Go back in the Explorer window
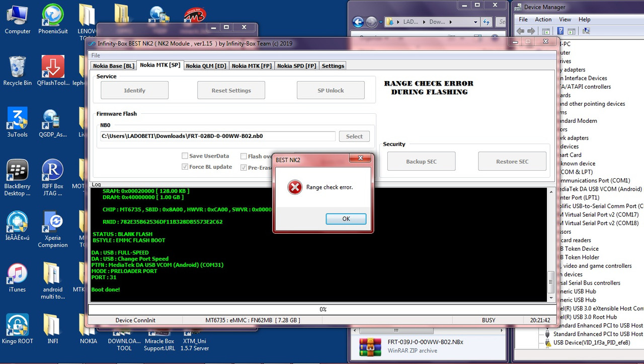The height and width of the screenshot is (364, 644). click(x=358, y=22)
